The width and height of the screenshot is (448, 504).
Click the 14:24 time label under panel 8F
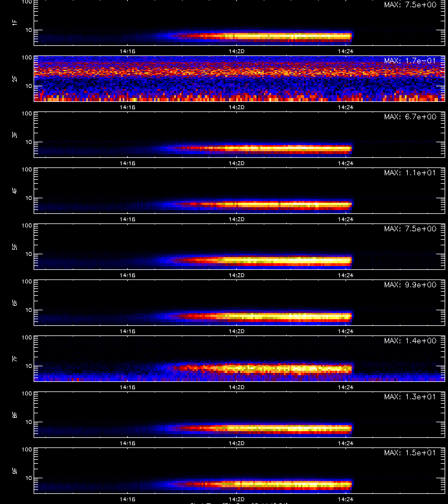pyautogui.click(x=346, y=444)
